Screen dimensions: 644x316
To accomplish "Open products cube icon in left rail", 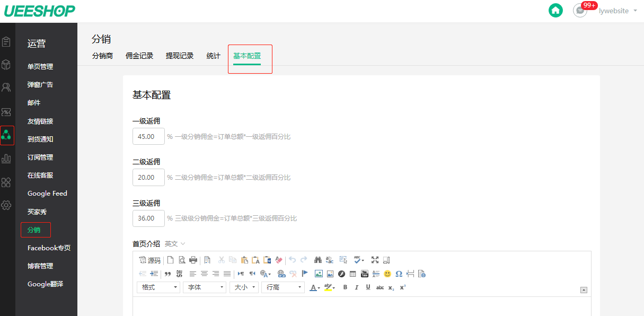I will 6,65.
